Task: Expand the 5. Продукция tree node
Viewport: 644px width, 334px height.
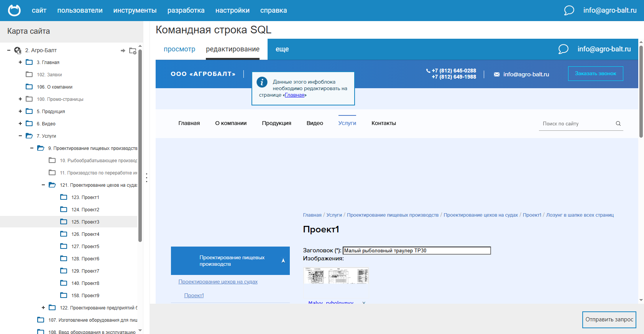Action: 20,111
